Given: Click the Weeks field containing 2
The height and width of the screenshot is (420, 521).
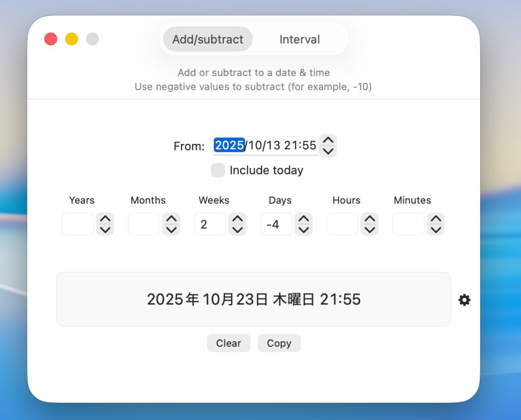Looking at the screenshot, I should tap(210, 224).
